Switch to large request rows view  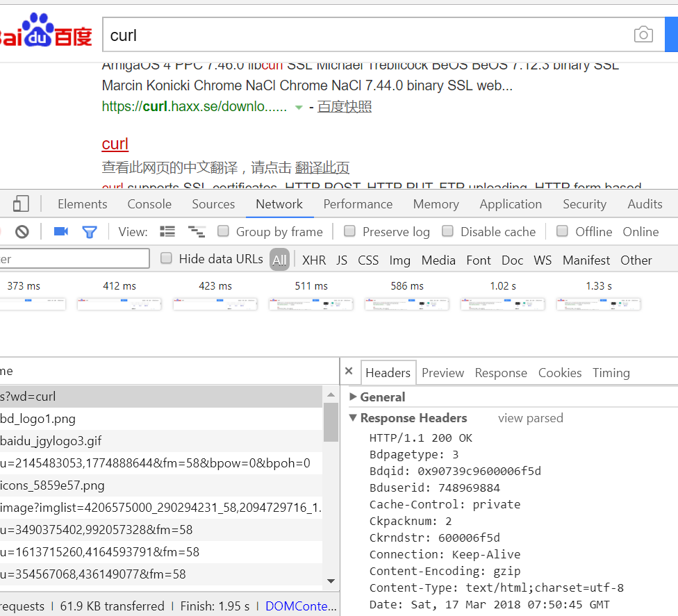pyautogui.click(x=167, y=232)
